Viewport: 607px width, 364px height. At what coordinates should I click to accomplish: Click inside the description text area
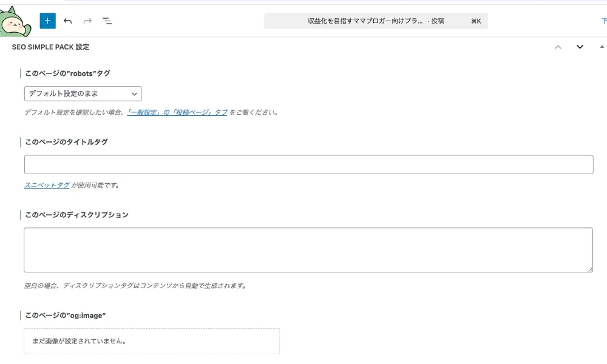point(308,249)
